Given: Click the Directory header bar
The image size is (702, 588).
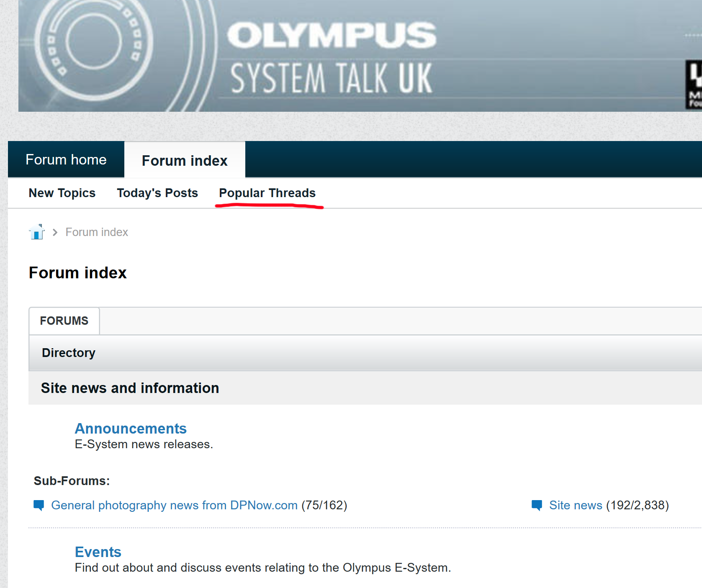Looking at the screenshot, I should click(69, 353).
